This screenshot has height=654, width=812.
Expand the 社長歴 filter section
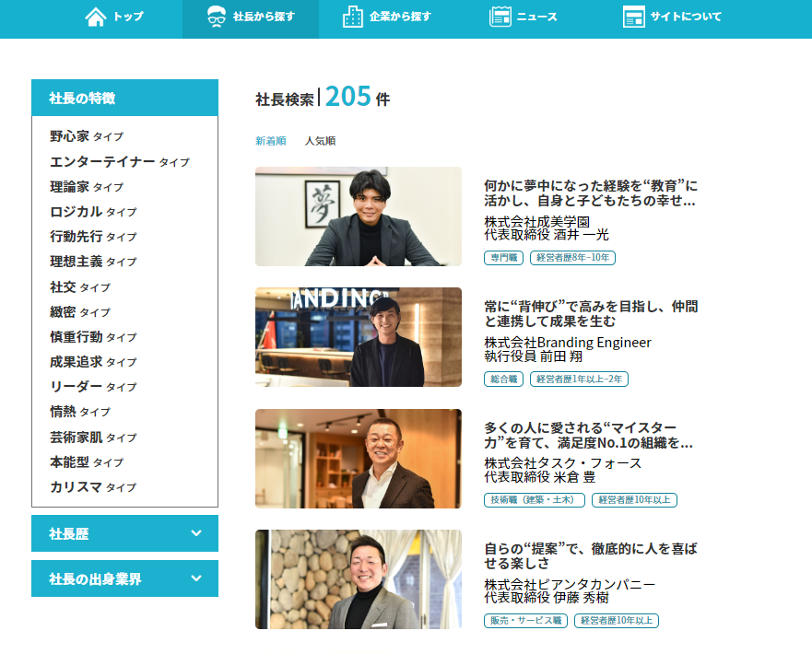pos(124,533)
